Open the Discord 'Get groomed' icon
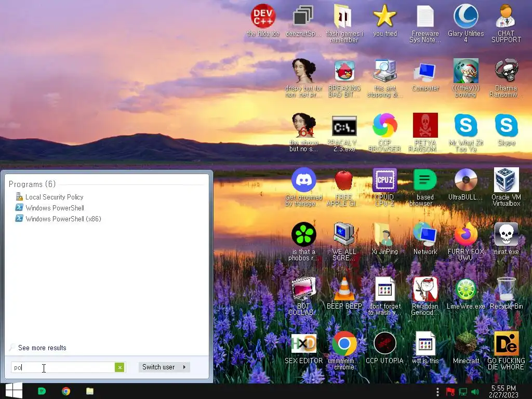The height and width of the screenshot is (399, 532). click(303, 180)
